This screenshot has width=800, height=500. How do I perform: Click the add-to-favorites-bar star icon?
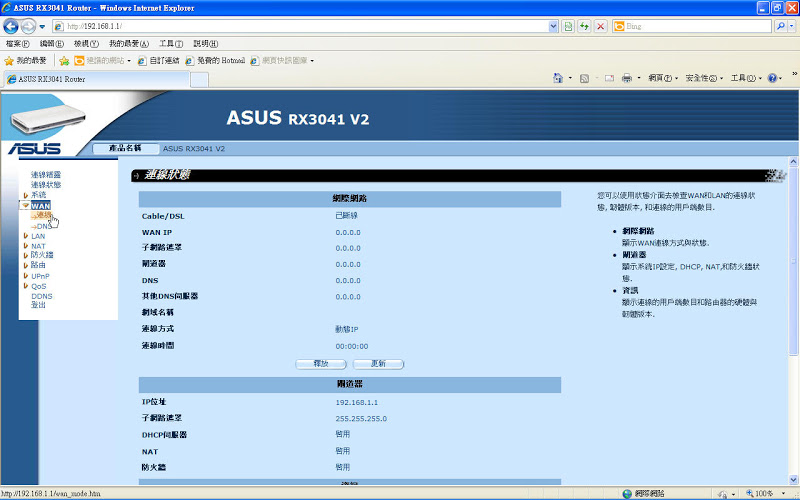[64, 60]
